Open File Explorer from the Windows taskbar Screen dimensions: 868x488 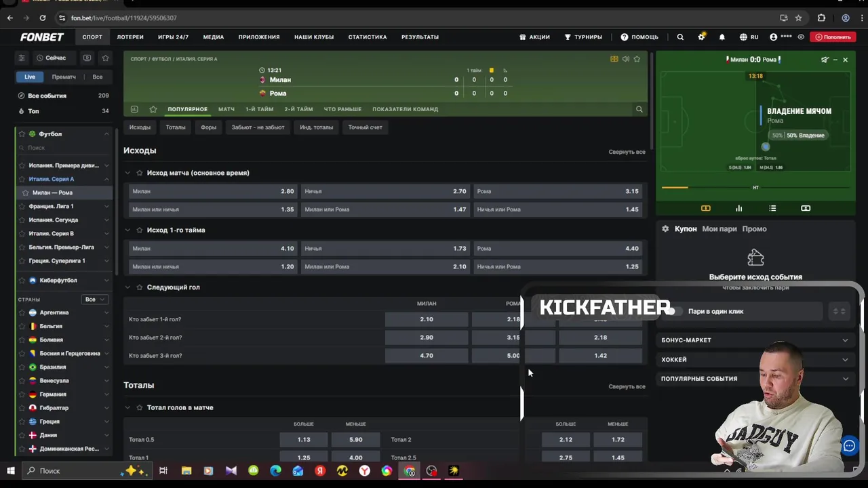(x=186, y=471)
